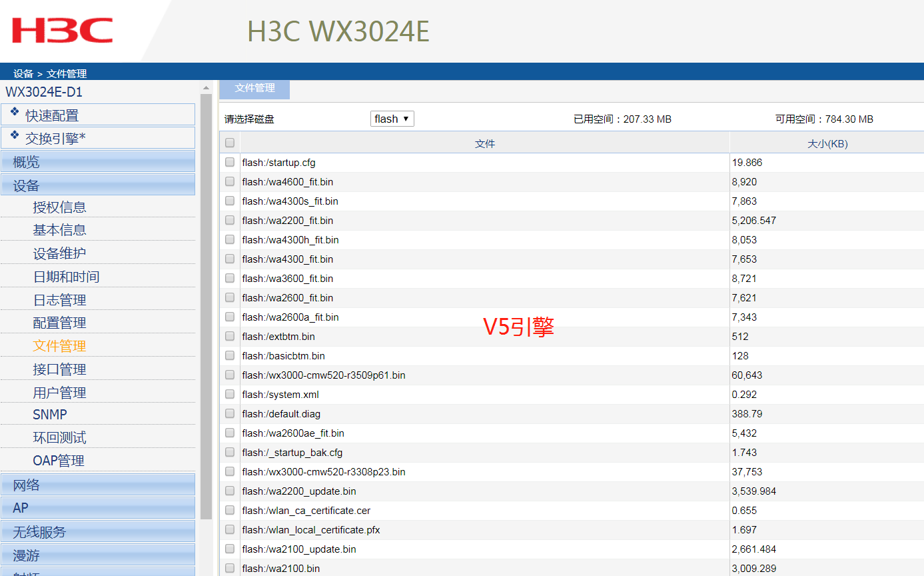Click the file name flash:/wa4300_fit.bin
Screen dimensions: 924x576
[x=288, y=259]
